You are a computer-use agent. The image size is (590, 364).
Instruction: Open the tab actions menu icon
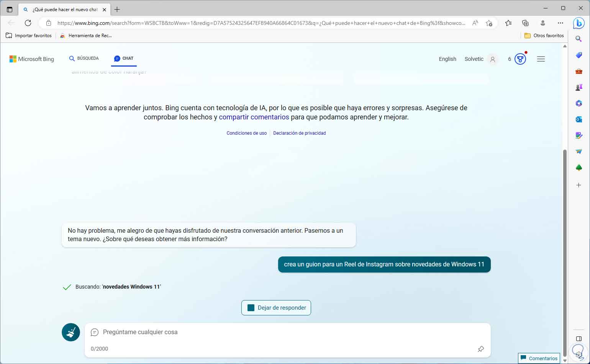pyautogui.click(x=10, y=9)
